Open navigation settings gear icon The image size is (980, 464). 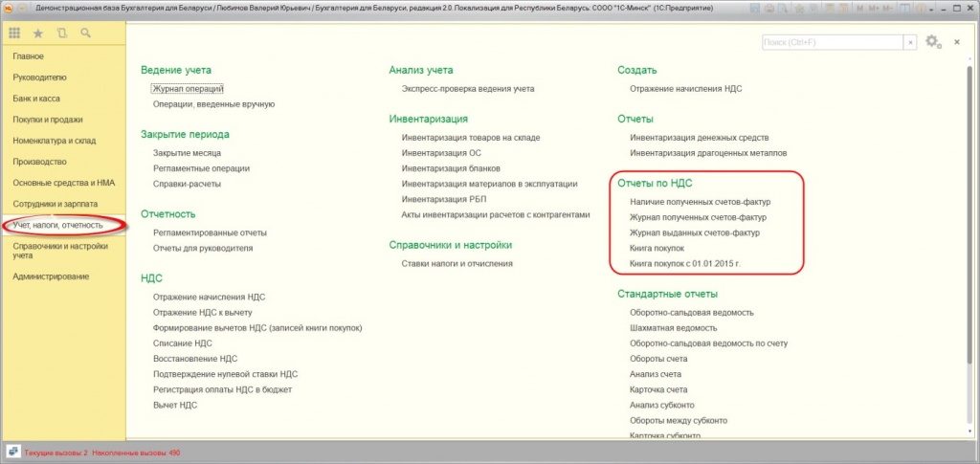(932, 41)
